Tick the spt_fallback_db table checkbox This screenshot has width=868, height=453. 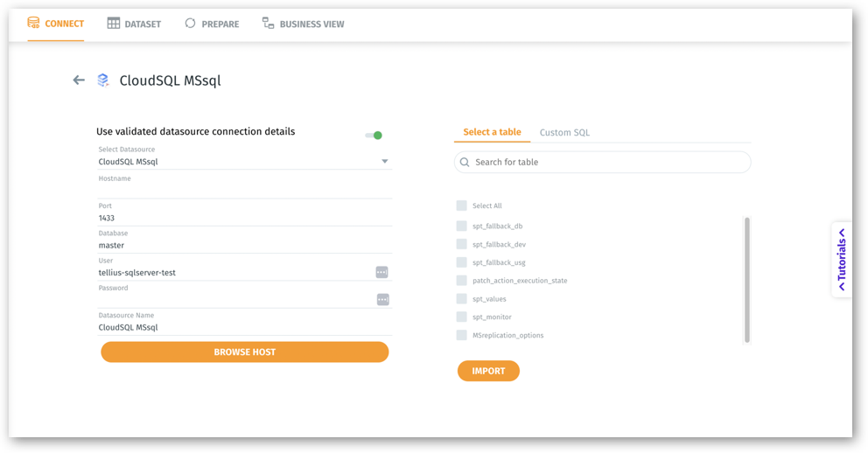(461, 226)
